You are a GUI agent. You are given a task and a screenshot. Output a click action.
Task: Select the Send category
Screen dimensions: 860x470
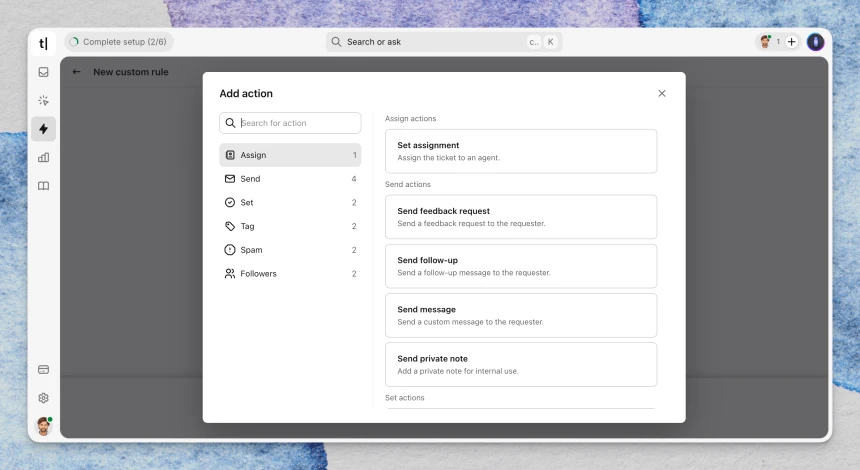(x=290, y=179)
